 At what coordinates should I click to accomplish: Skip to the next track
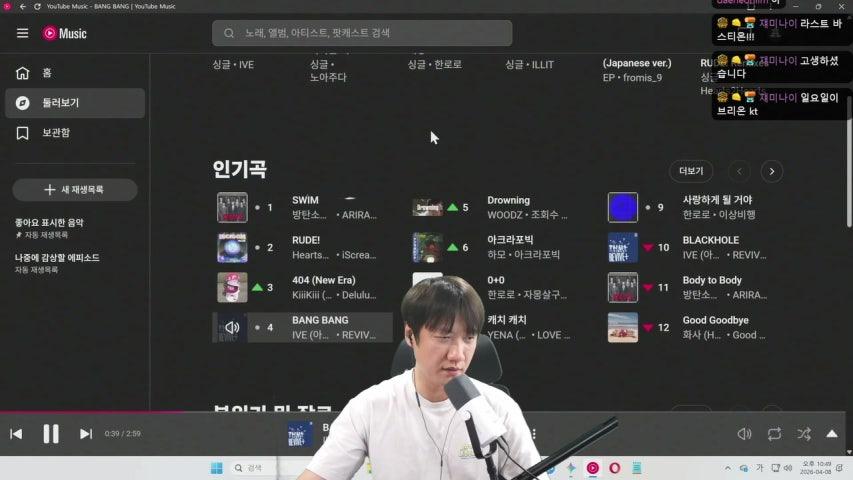86,434
